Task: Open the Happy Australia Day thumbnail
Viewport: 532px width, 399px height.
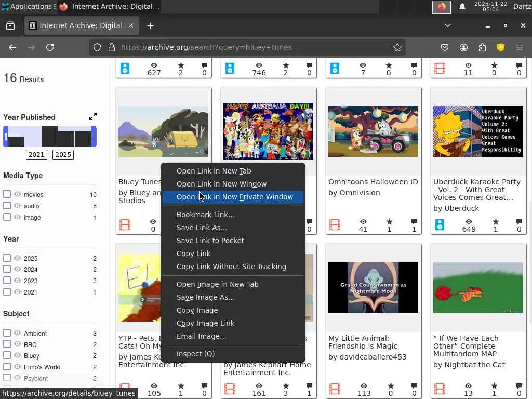Action: coord(269,131)
